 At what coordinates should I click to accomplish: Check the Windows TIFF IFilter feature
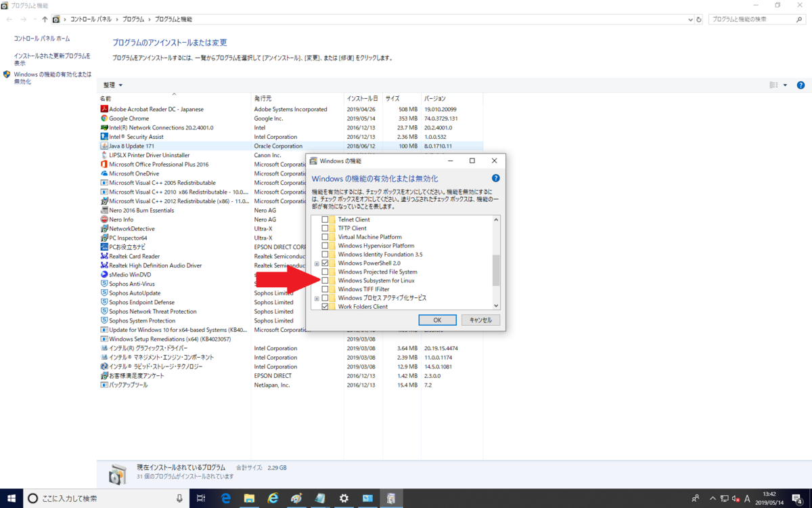(325, 289)
